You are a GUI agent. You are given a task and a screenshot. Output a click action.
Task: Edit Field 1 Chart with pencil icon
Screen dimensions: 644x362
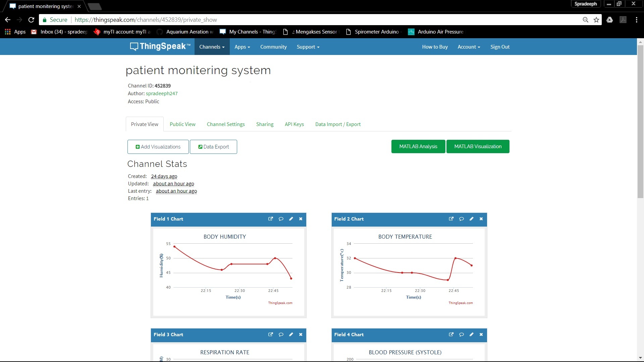coord(291,219)
